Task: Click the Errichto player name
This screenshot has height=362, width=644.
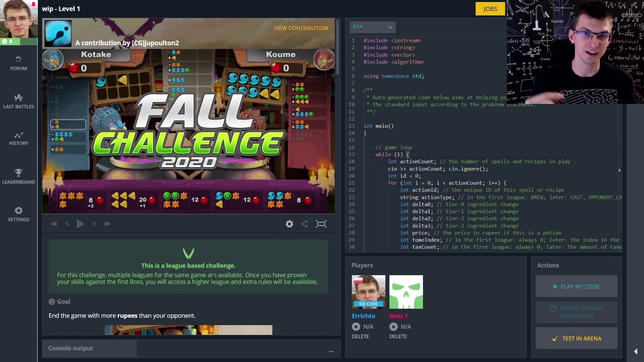Action: pos(363,316)
